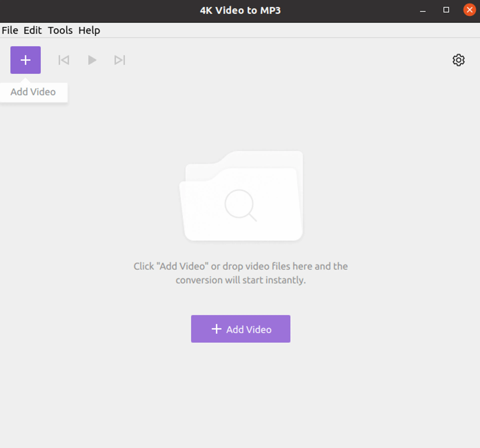The height and width of the screenshot is (448, 480).
Task: Open the Edit menu
Action: coord(33,30)
